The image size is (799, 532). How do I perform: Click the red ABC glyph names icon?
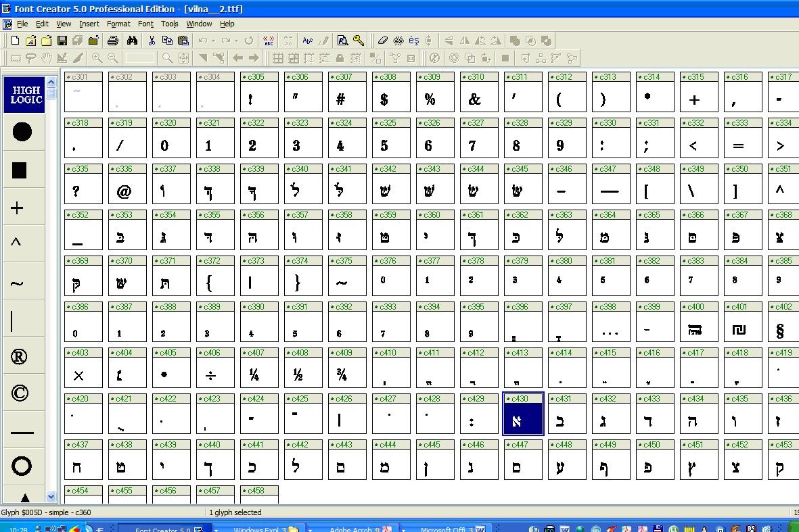tap(269, 41)
